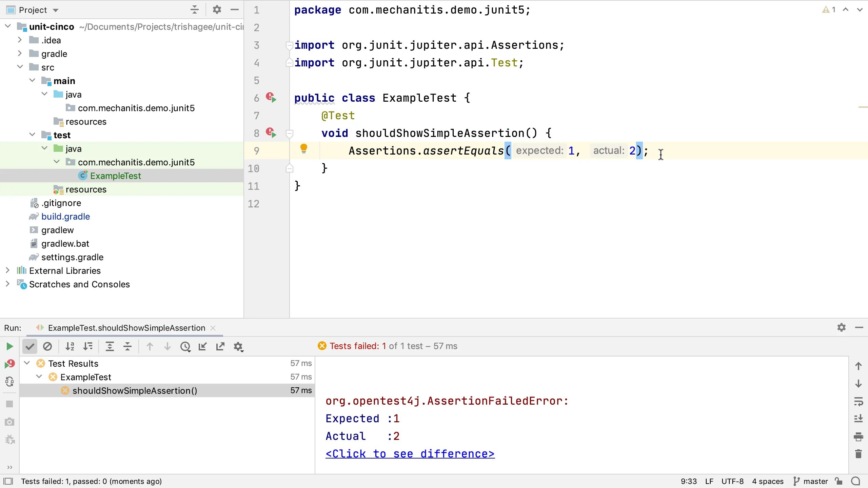The width and height of the screenshot is (868, 488).
Task: Toggle Show Ignored tests button
Action: click(x=47, y=346)
